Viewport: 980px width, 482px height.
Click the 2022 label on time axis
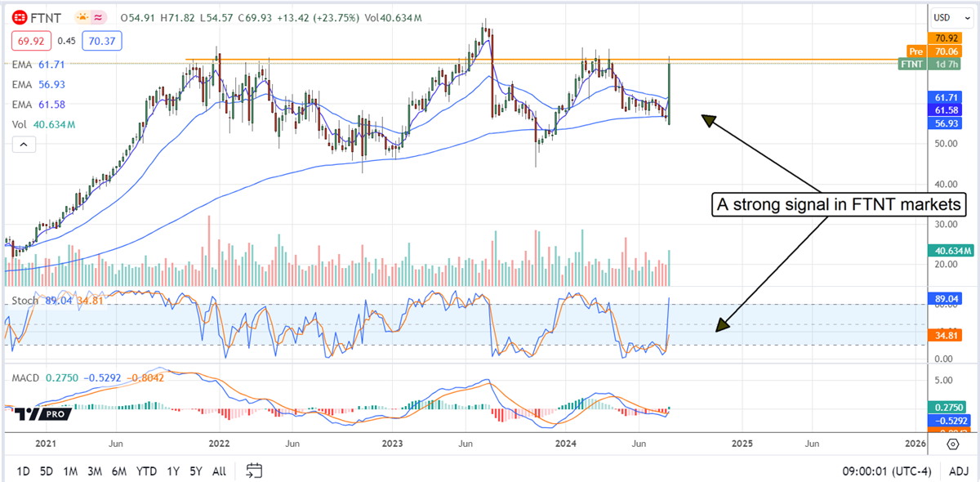point(219,443)
